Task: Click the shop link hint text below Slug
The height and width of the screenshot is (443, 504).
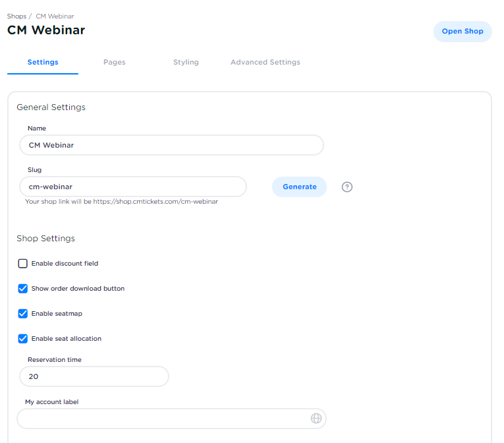Action: tap(121, 202)
